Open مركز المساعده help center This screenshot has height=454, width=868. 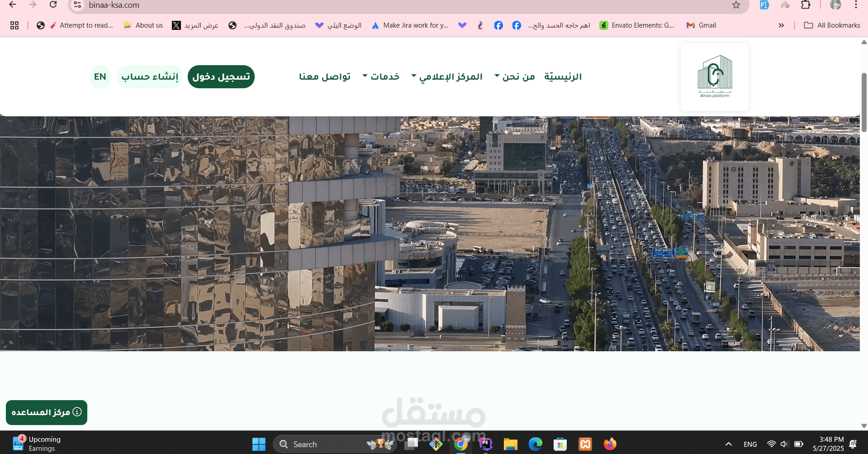click(46, 412)
